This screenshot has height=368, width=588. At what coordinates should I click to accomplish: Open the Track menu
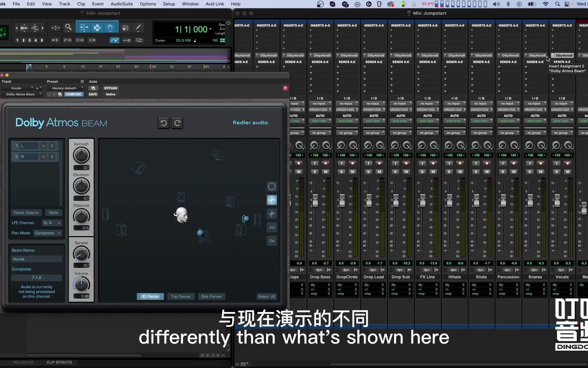coord(64,4)
